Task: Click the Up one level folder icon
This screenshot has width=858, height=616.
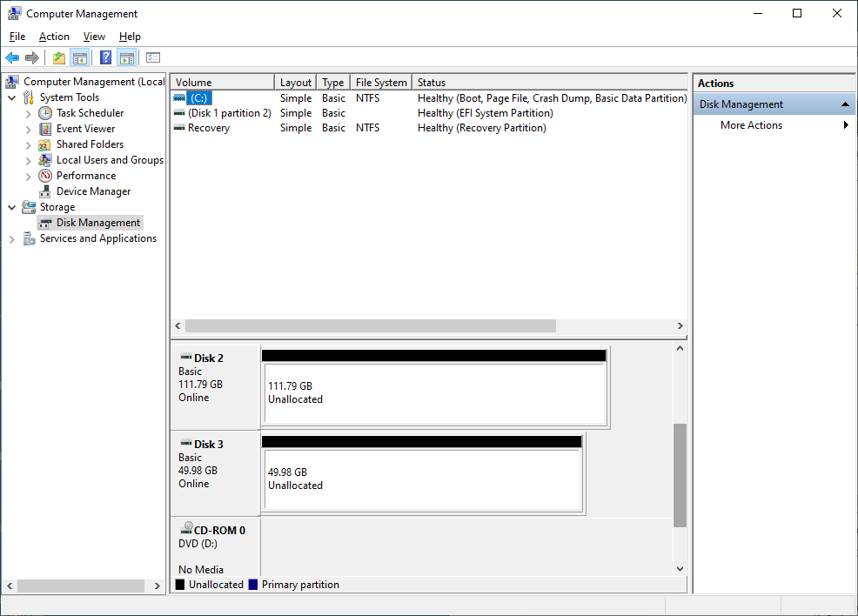Action: pyautogui.click(x=58, y=57)
